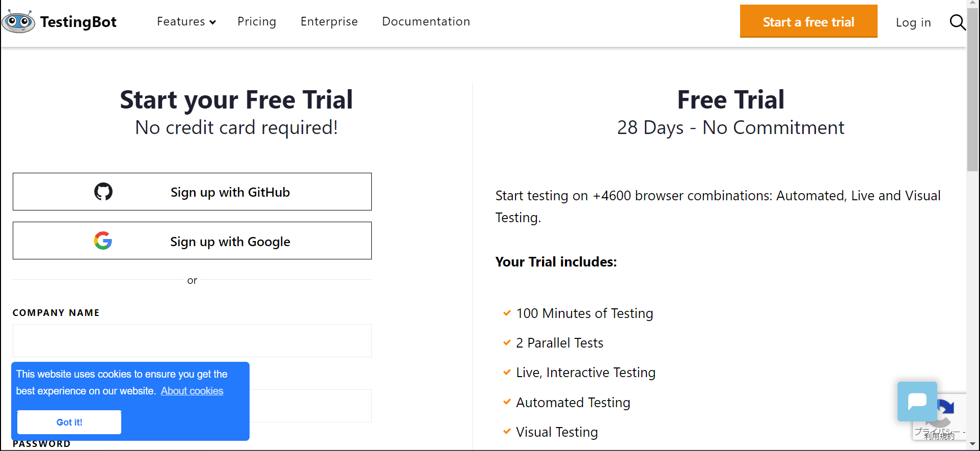Expand the Features dropdown menu
This screenshot has width=980, height=451.
186,21
